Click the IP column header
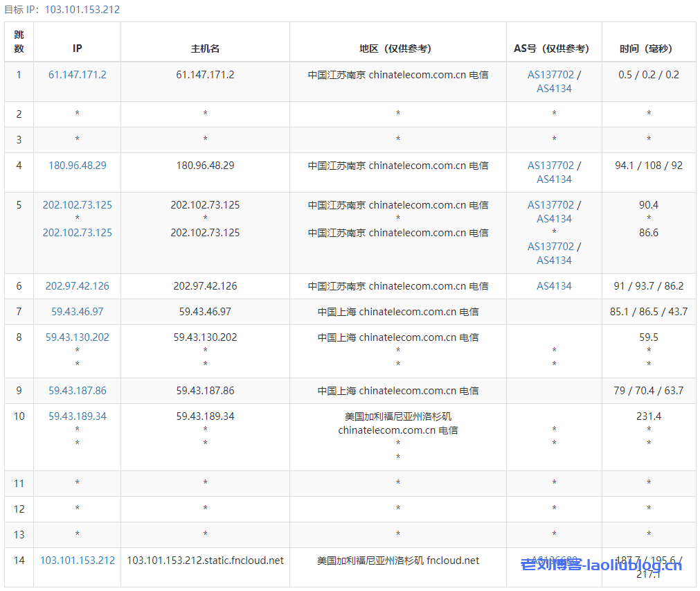The height and width of the screenshot is (591, 700). coord(77,48)
